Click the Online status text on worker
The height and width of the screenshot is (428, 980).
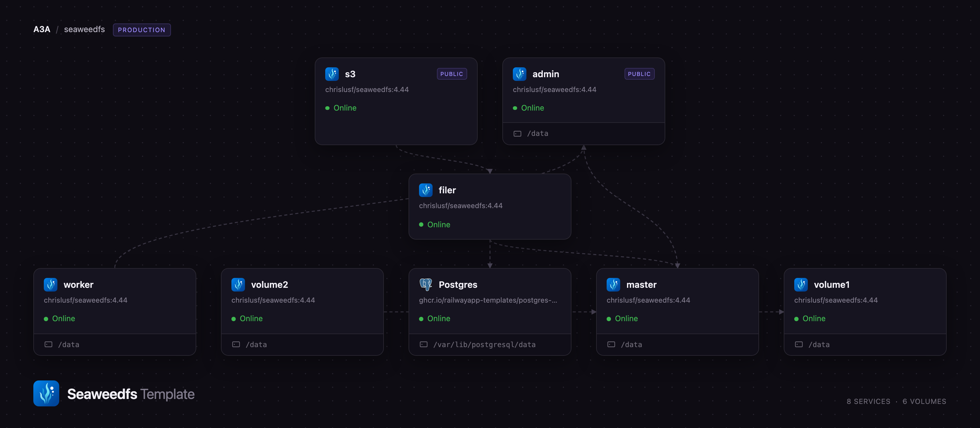64,319
